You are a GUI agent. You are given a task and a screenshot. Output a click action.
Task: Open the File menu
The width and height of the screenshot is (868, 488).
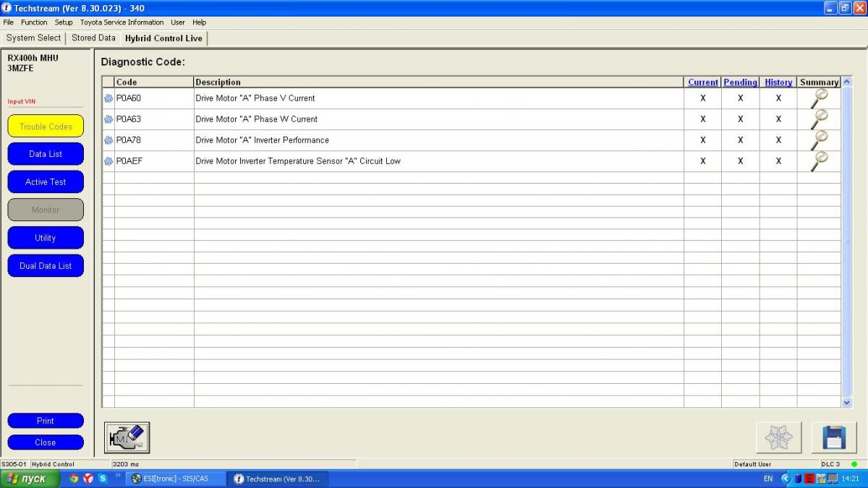(x=9, y=22)
